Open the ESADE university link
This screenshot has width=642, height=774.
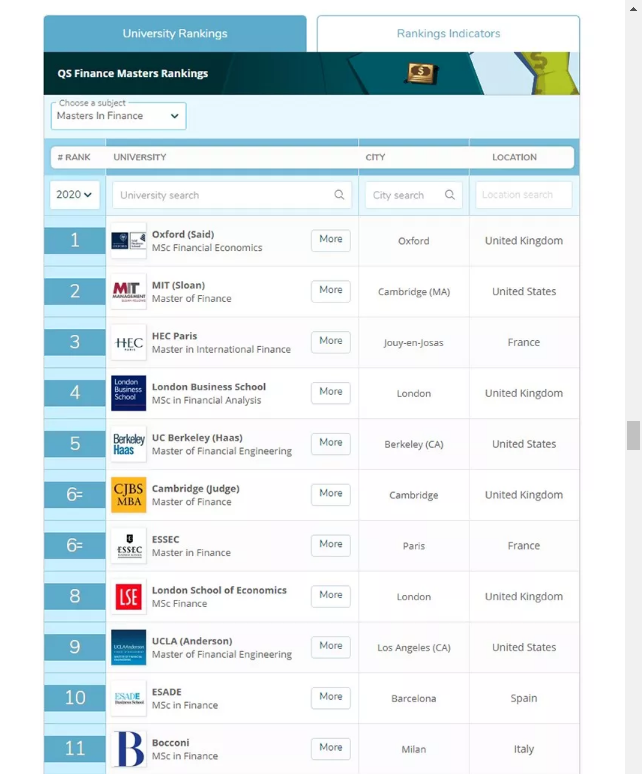click(167, 692)
